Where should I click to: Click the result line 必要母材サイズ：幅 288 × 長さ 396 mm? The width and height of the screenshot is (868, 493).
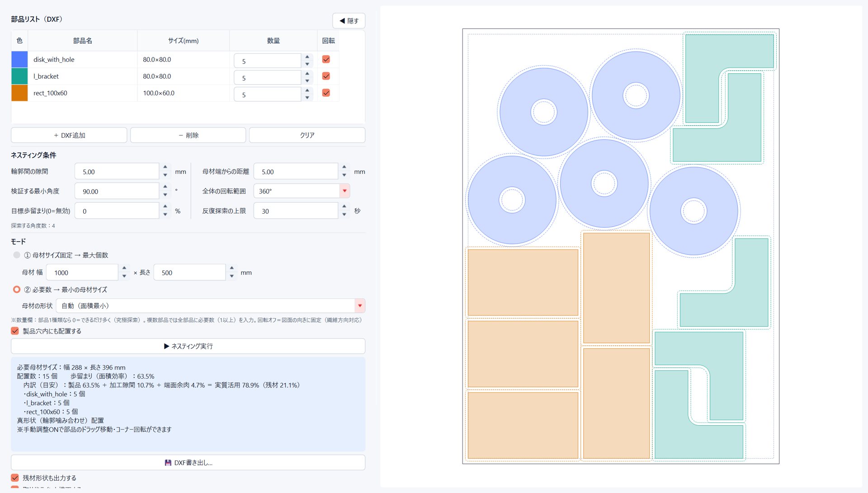(71, 367)
